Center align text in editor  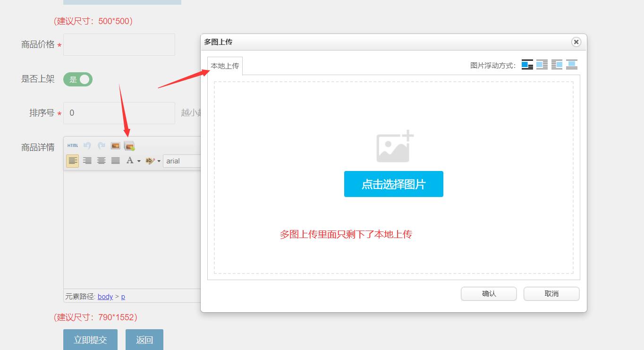[101, 161]
